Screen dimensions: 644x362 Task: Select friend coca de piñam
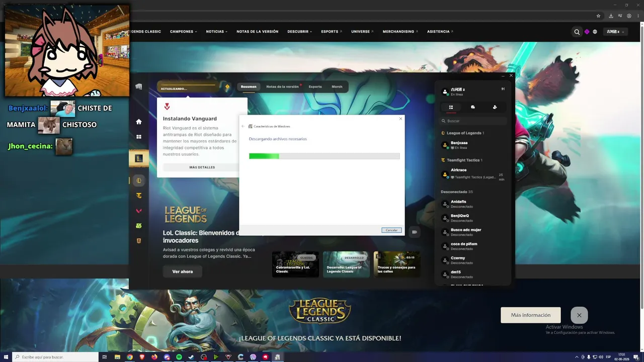473,246
